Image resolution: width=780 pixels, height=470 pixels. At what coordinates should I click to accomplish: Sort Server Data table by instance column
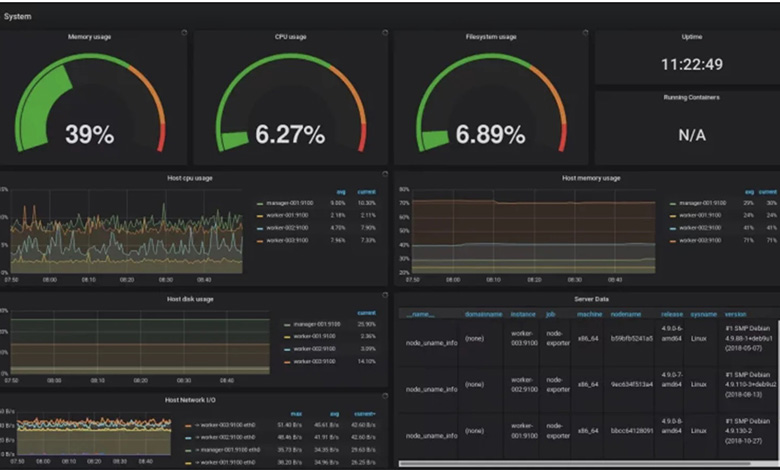click(525, 314)
